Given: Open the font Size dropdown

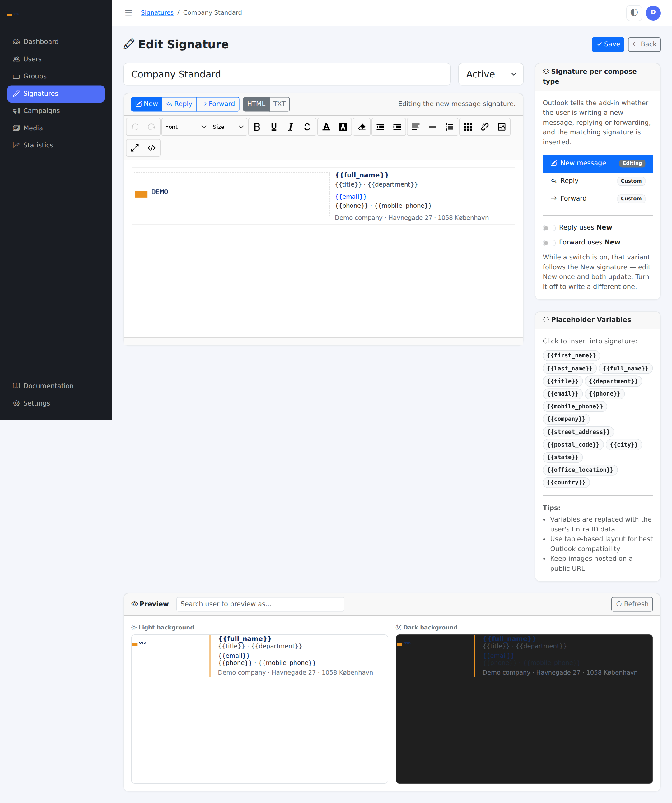Looking at the screenshot, I should point(228,127).
